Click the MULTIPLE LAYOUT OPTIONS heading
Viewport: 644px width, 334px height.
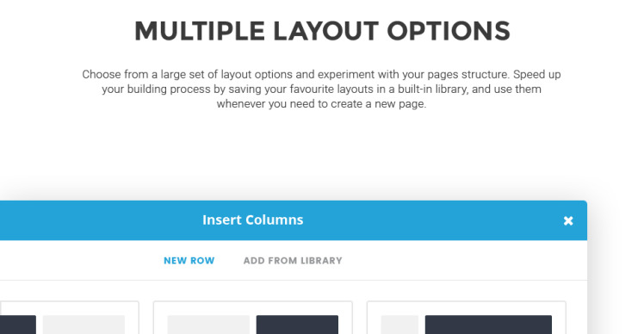[322, 31]
